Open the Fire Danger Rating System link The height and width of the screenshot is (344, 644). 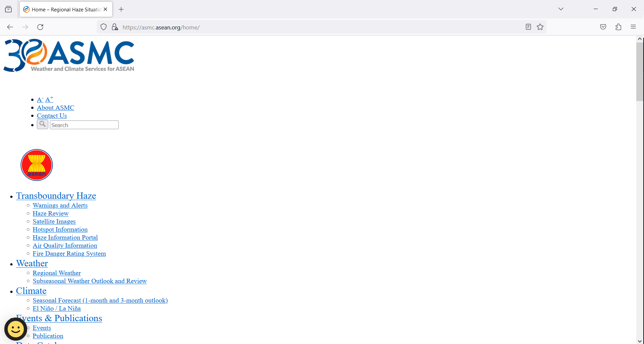tap(69, 254)
